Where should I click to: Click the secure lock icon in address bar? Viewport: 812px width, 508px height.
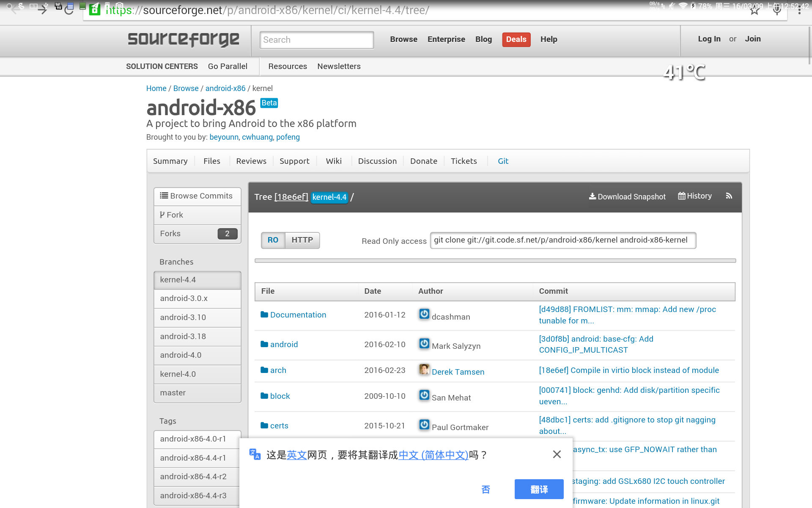click(95, 9)
